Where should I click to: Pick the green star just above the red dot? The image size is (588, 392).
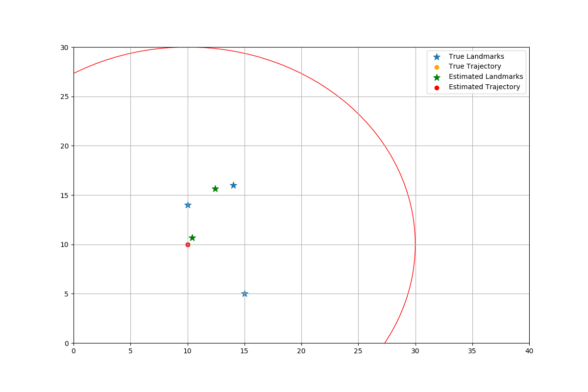(x=192, y=238)
